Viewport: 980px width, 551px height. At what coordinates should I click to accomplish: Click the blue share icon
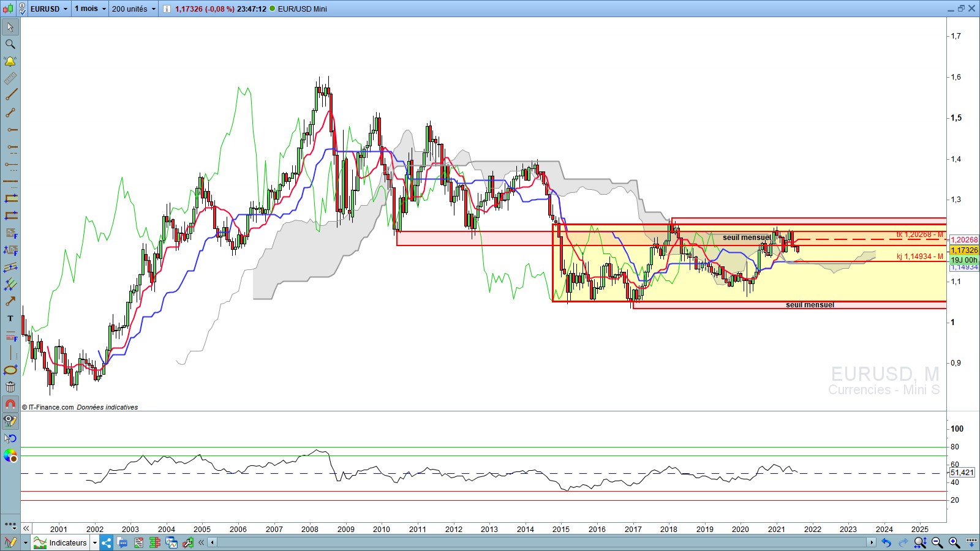click(107, 542)
